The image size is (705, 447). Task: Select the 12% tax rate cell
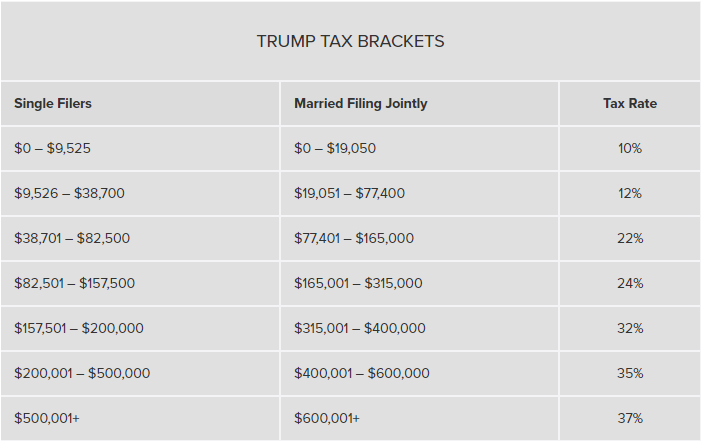click(630, 193)
